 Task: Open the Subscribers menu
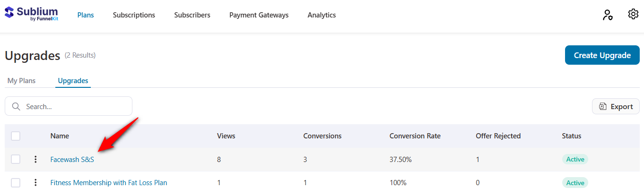[192, 15]
